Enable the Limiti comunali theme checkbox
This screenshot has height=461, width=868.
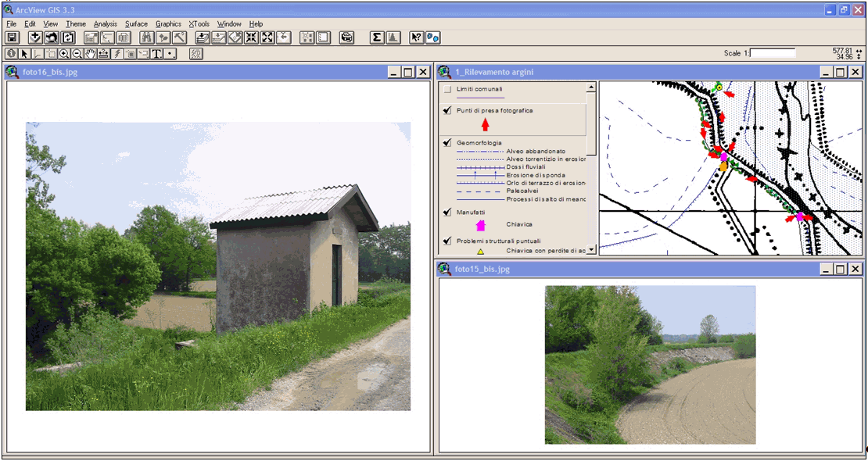point(447,88)
